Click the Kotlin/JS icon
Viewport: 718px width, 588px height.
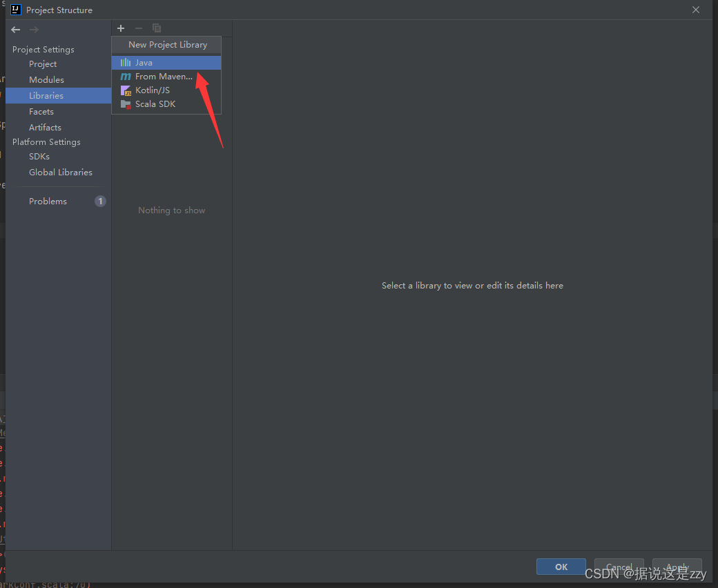coord(126,90)
